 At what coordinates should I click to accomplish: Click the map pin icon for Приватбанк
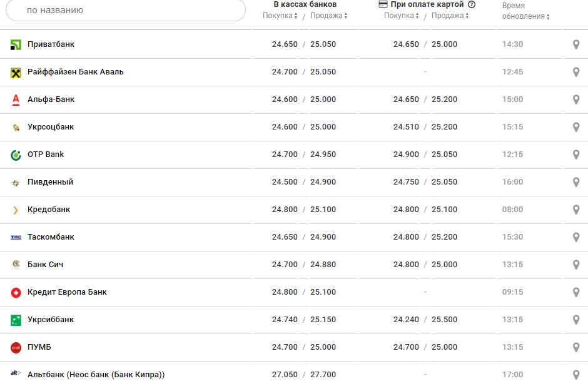[576, 44]
